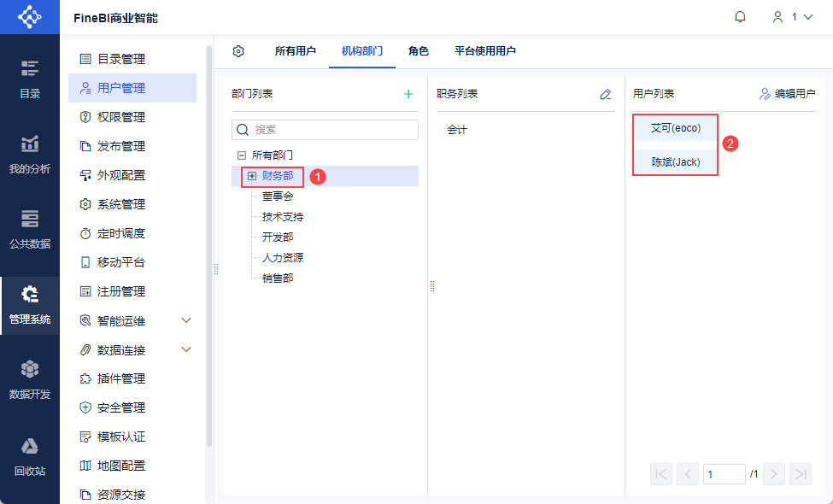Expand the 智能运维 menu section
Viewport: 833px width, 504px height.
[x=186, y=320]
